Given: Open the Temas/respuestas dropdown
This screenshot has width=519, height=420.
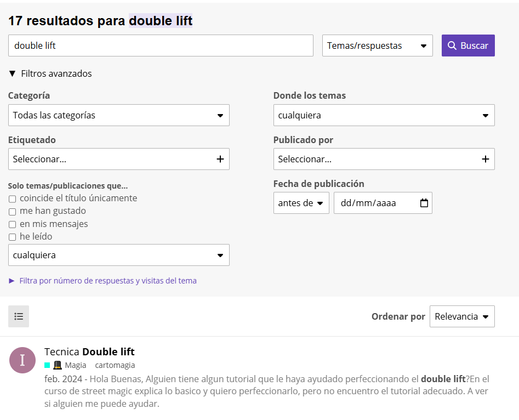Looking at the screenshot, I should click(x=377, y=46).
